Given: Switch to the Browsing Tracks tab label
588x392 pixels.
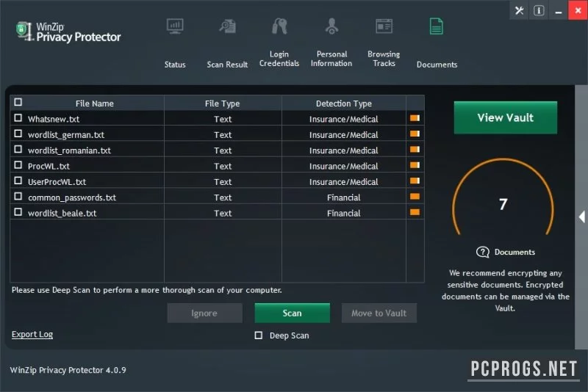Looking at the screenshot, I should tap(384, 59).
